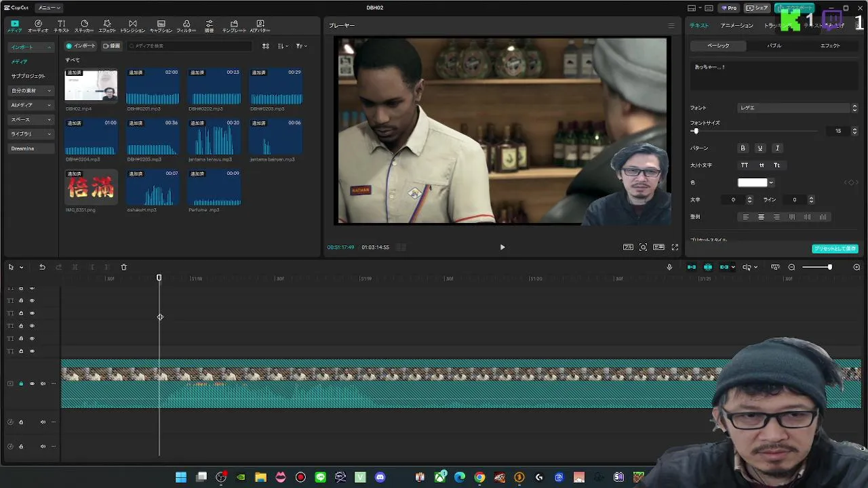
Task: Open the メニュー dropdown
Action: pyautogui.click(x=49, y=7)
